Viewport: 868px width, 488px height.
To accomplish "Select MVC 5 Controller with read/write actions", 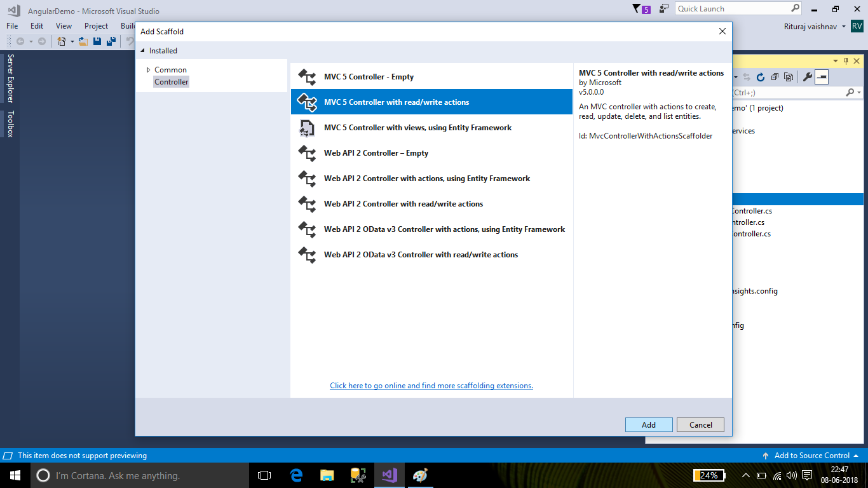I will click(431, 102).
